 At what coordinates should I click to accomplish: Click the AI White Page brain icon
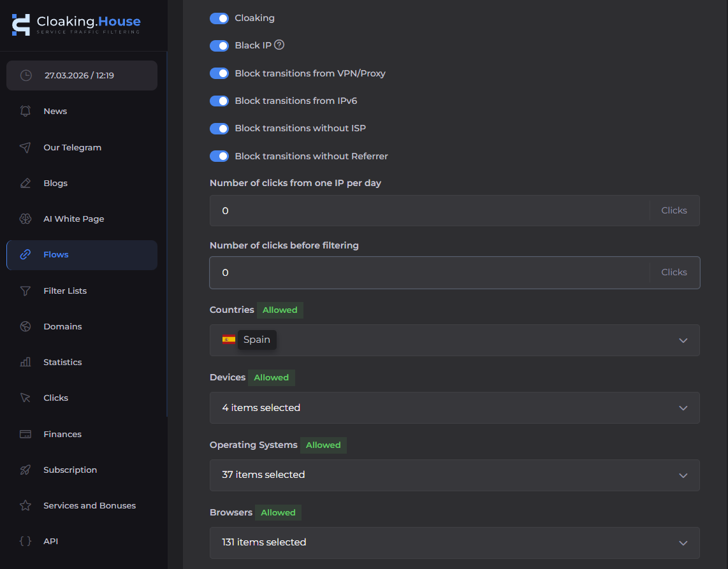(x=25, y=219)
